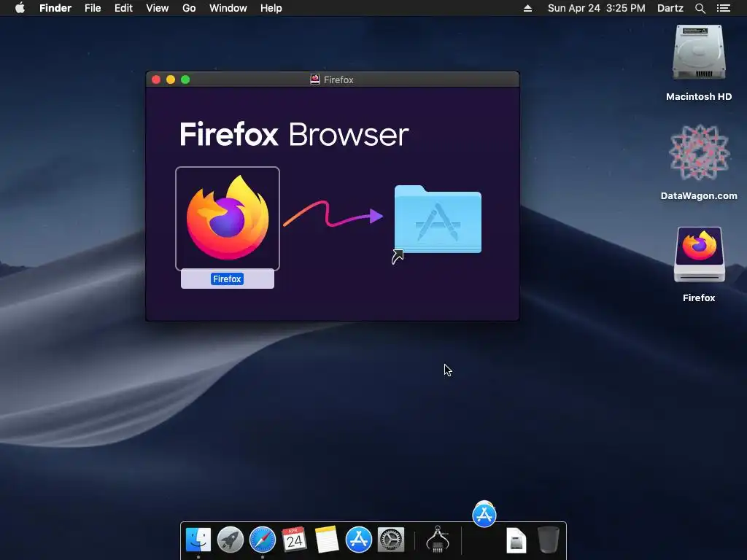Image resolution: width=747 pixels, height=560 pixels.
Task: Open Notification Center list icon
Action: tap(724, 8)
